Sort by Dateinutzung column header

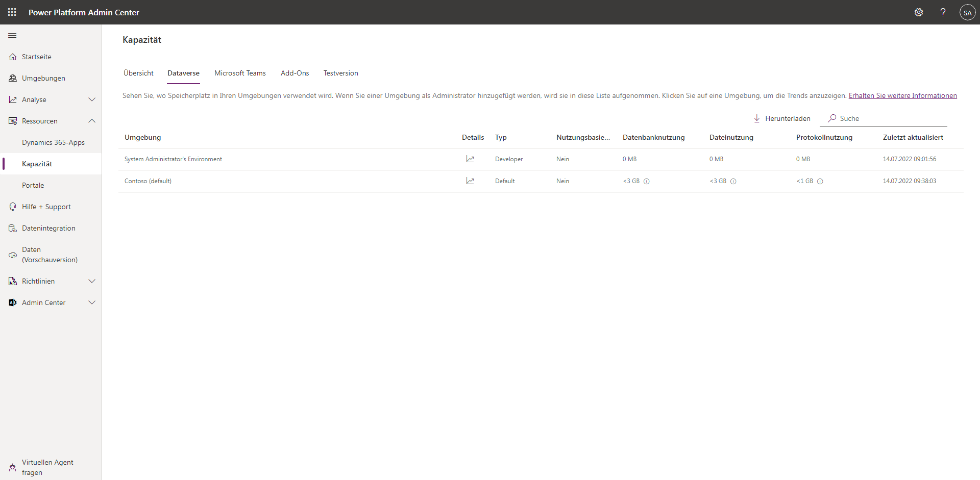tap(731, 137)
